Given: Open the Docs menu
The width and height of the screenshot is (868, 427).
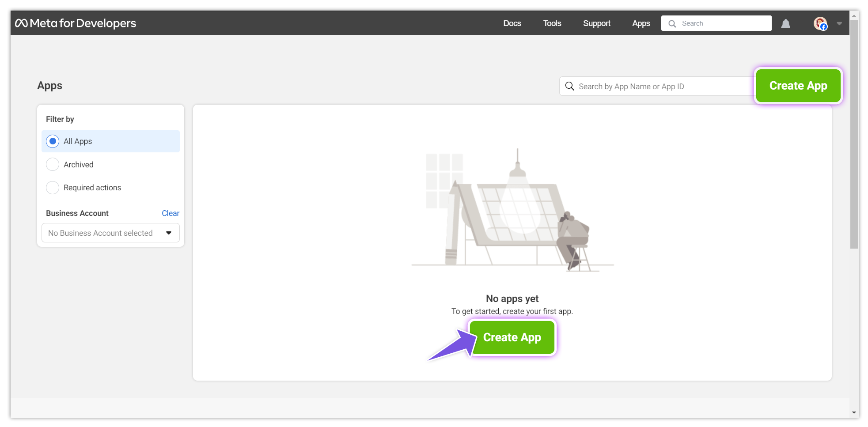Looking at the screenshot, I should click(x=512, y=23).
